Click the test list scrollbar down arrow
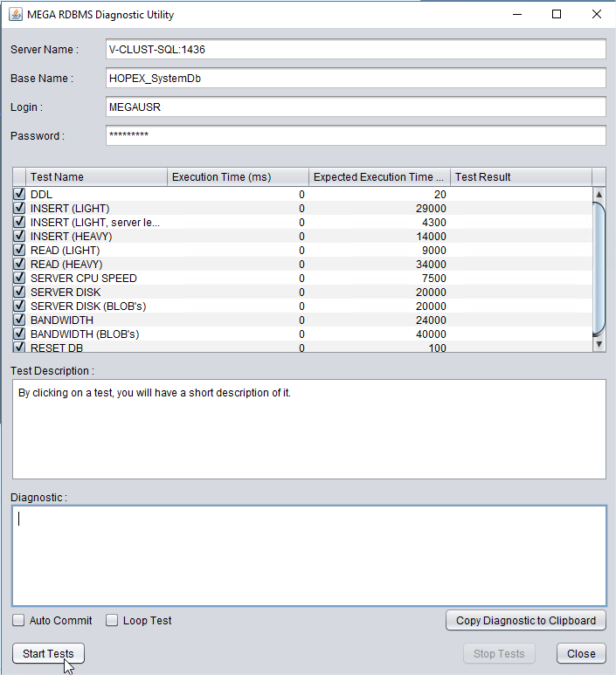The width and height of the screenshot is (616, 675). tap(599, 344)
